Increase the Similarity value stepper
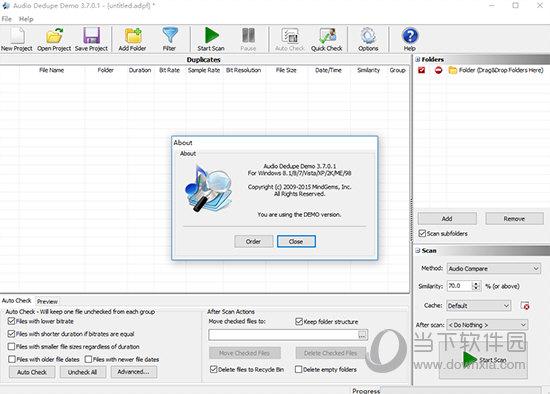Image resolution: width=550 pixels, height=394 pixels. 476,283
